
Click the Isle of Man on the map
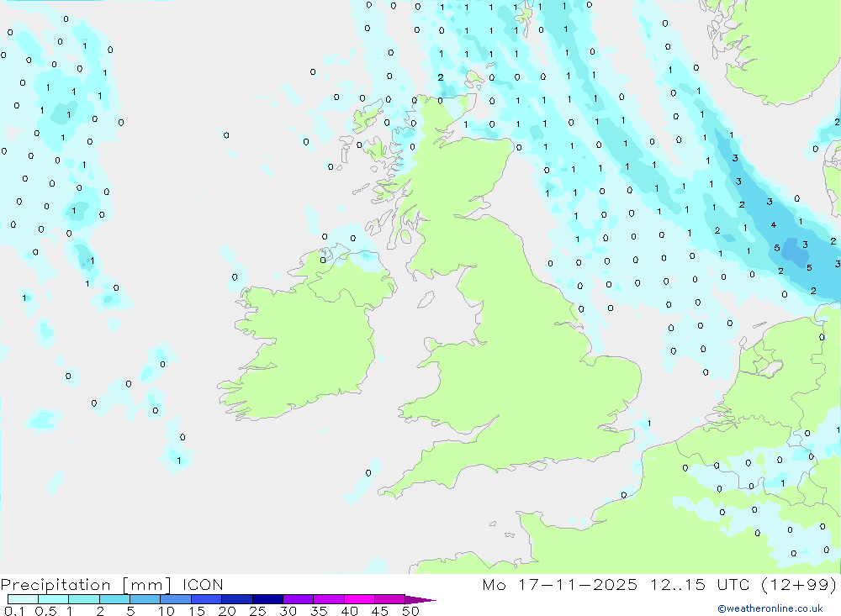point(426,299)
